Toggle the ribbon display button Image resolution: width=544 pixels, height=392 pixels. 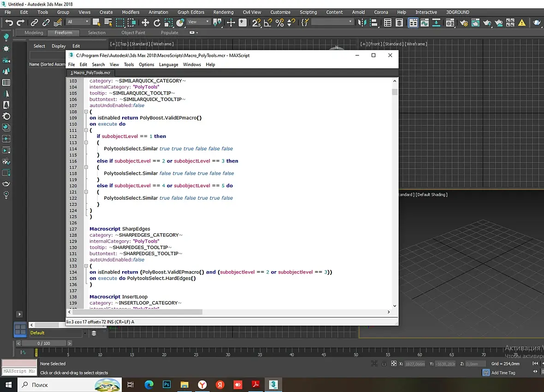(413, 22)
